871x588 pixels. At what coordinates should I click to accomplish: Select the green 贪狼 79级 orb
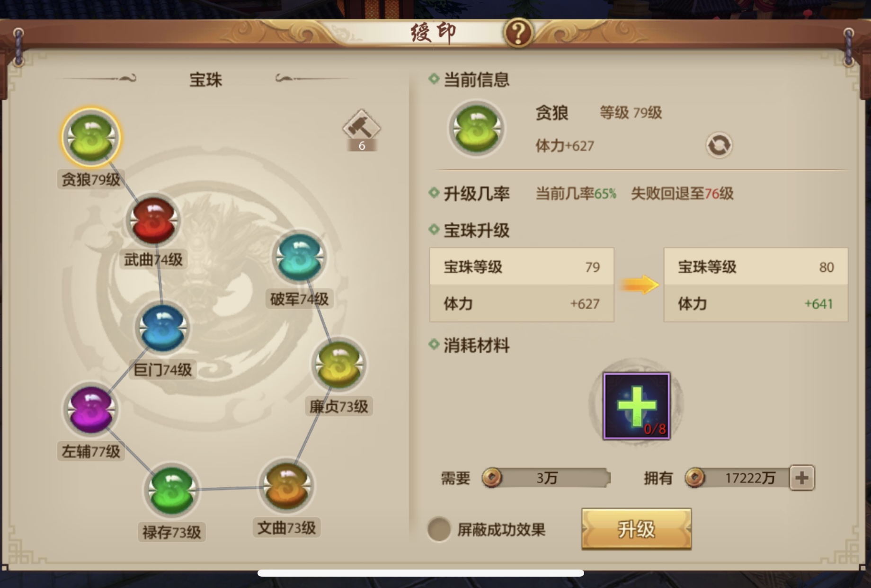coord(91,137)
